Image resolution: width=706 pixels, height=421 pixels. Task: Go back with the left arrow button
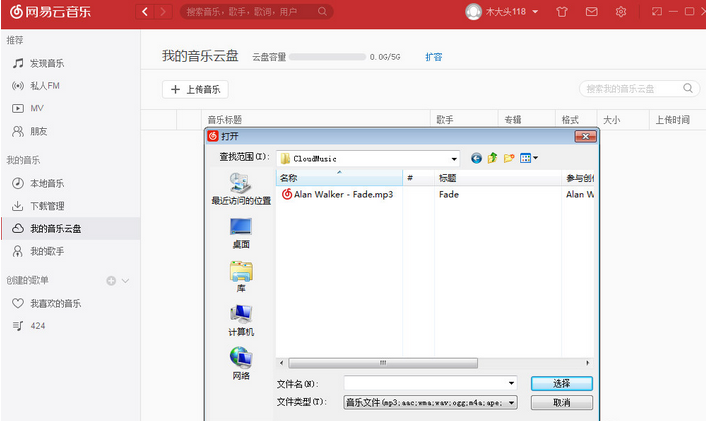[x=145, y=11]
